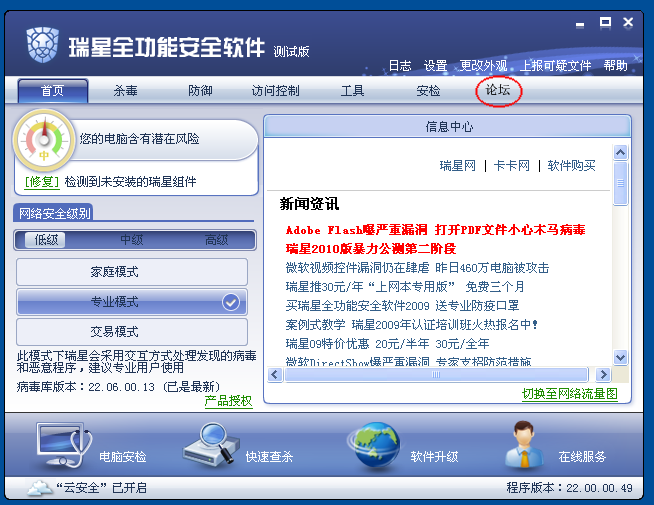Open the 工具 tab
The image size is (654, 505).
pos(352,90)
